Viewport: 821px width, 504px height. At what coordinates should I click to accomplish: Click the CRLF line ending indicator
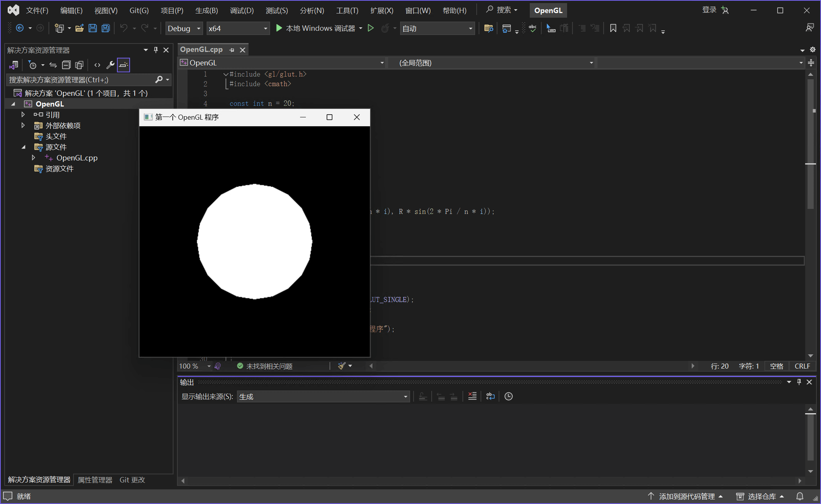point(802,366)
